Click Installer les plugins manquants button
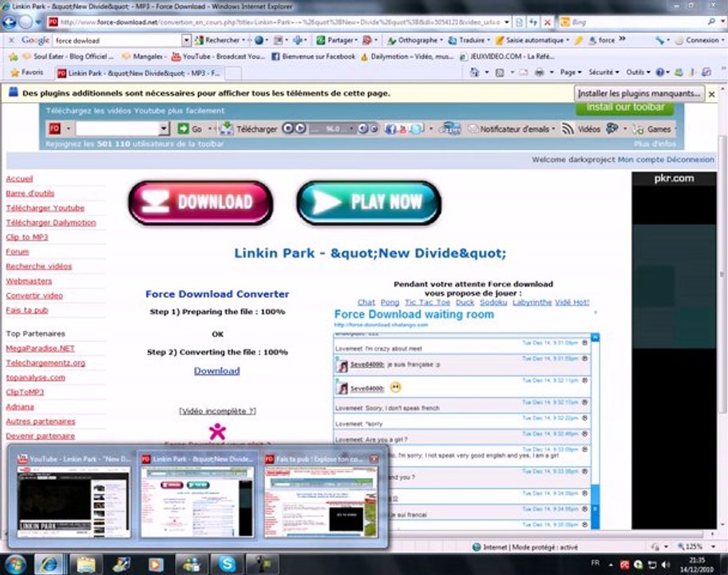728x575 pixels. point(639,93)
